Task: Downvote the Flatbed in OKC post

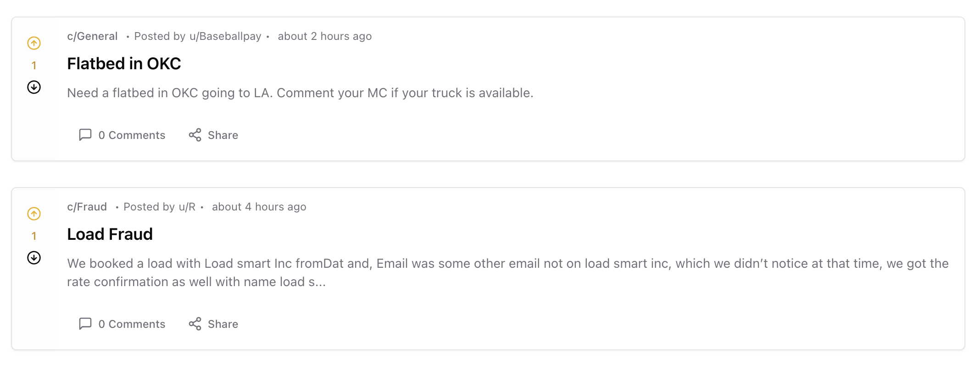Action: click(34, 87)
